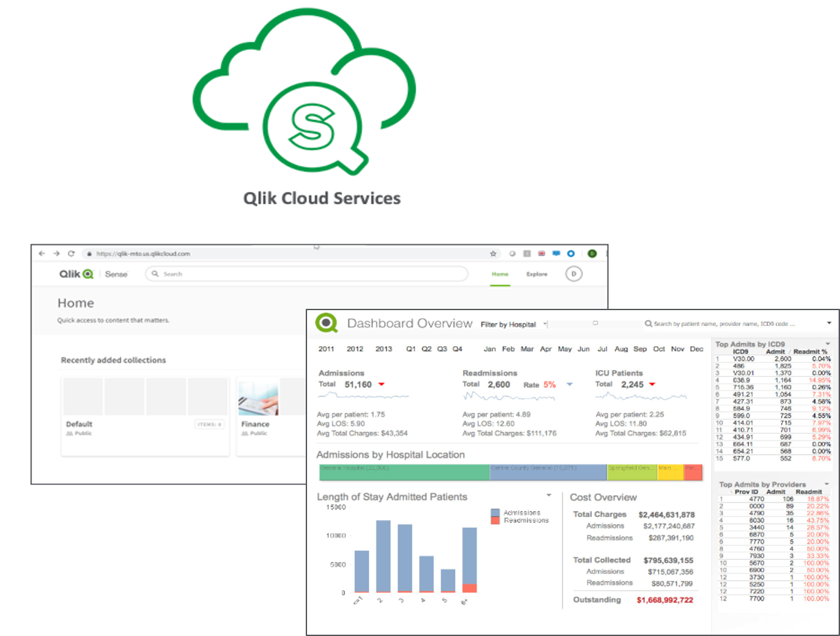This screenshot has width=840, height=636.
Task: Open the Length of Stay chart dropdown arrow
Action: (x=549, y=496)
